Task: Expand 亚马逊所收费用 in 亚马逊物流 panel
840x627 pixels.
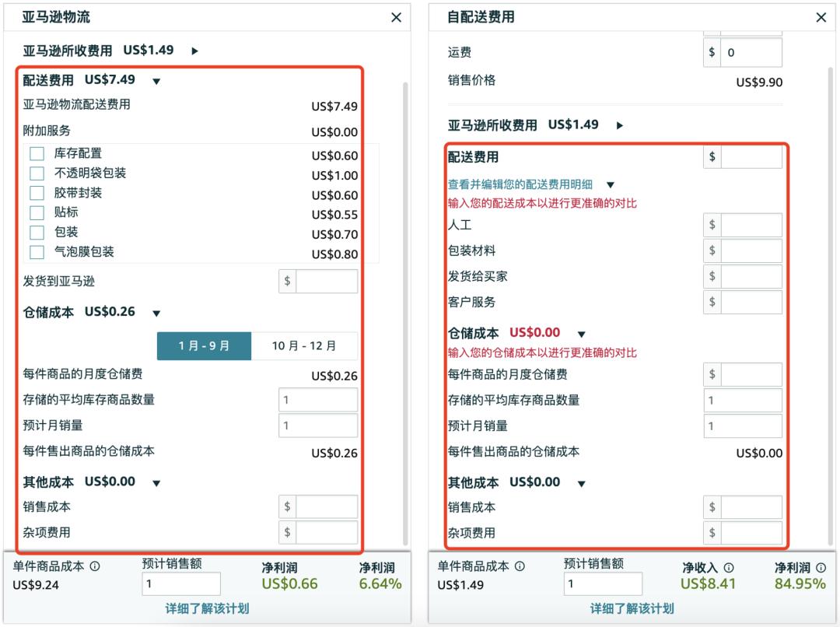Action: (195, 51)
